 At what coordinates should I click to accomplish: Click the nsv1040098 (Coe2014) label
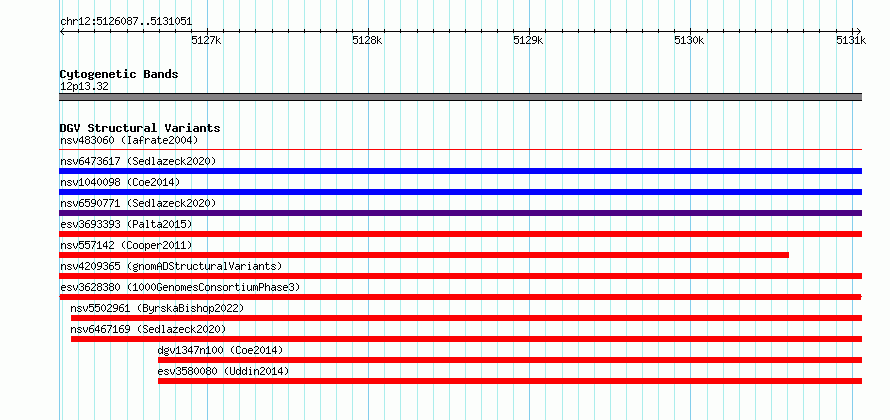[x=120, y=182]
